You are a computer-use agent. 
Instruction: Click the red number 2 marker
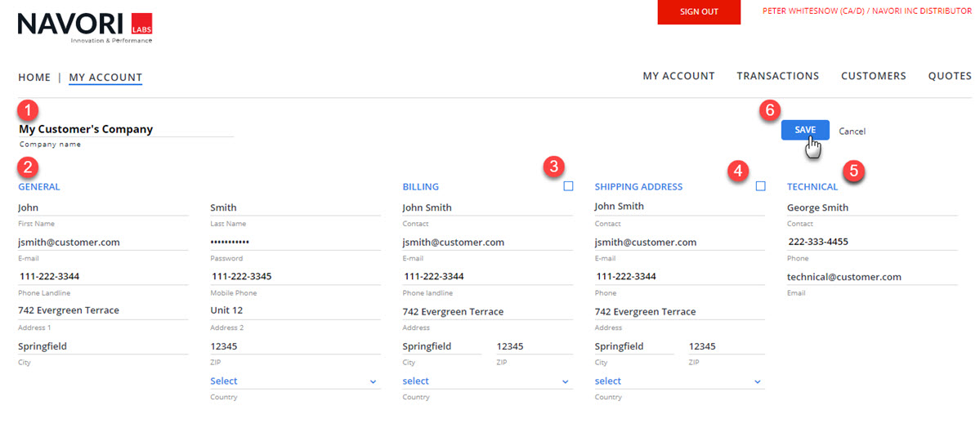click(x=29, y=167)
